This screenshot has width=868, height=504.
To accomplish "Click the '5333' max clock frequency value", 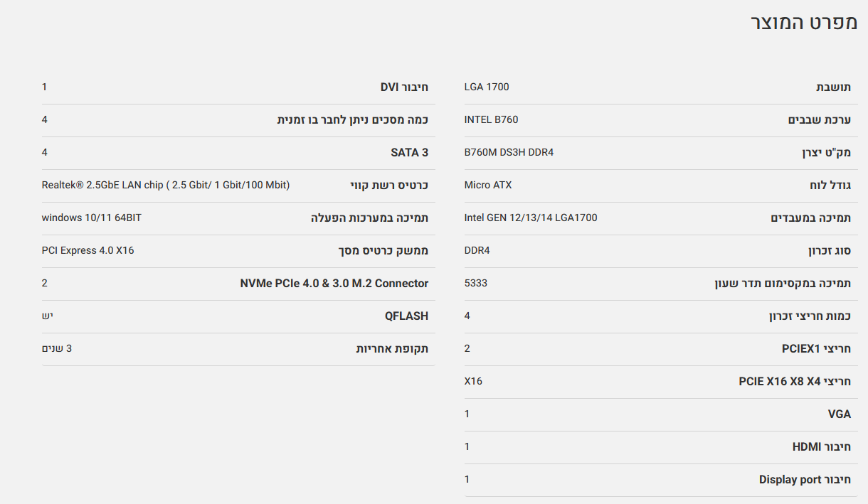I will coord(476,284).
